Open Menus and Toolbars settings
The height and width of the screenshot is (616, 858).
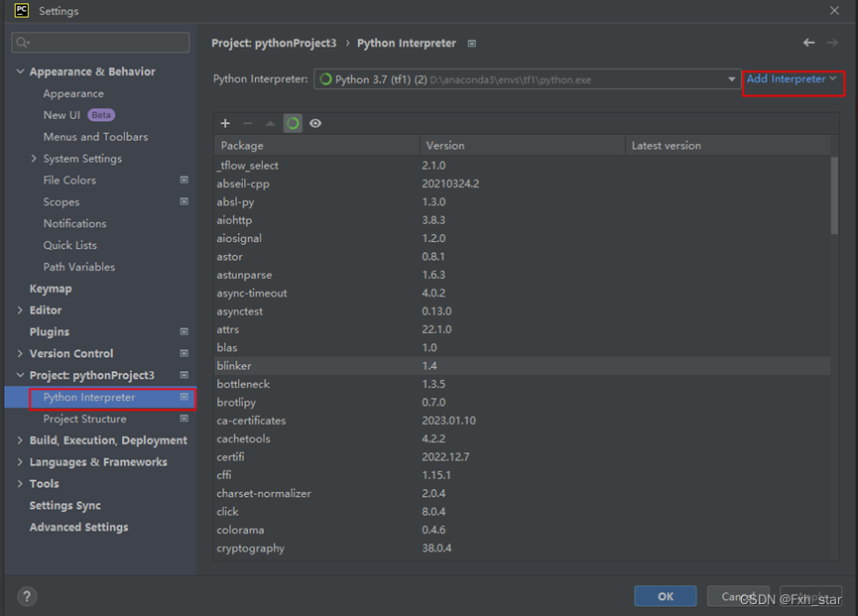(96, 137)
